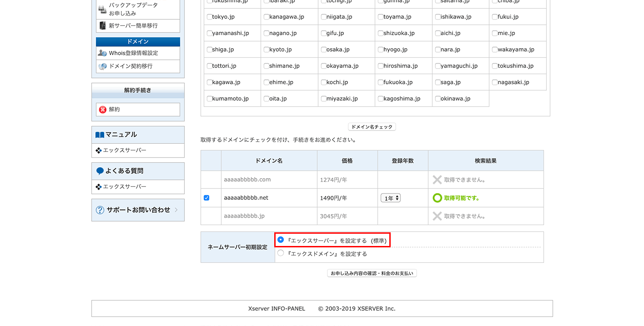Select the yamanashi.jp checkbox
This screenshot has height=326, width=644.
pyautogui.click(x=209, y=33)
